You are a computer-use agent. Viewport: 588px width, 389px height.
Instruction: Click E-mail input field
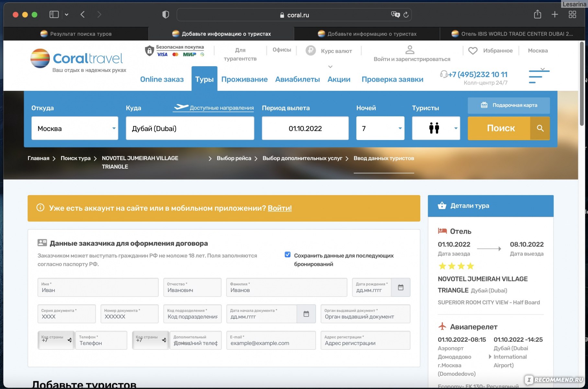click(x=271, y=340)
